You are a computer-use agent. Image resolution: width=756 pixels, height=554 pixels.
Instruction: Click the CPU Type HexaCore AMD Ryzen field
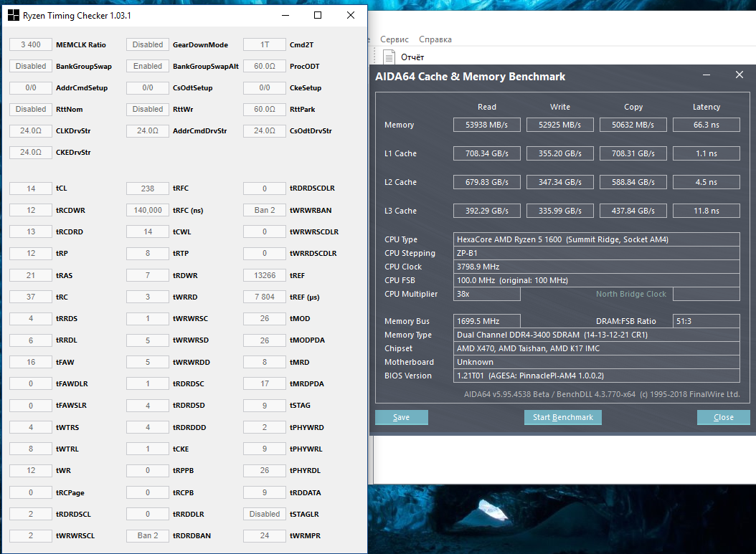(597, 239)
